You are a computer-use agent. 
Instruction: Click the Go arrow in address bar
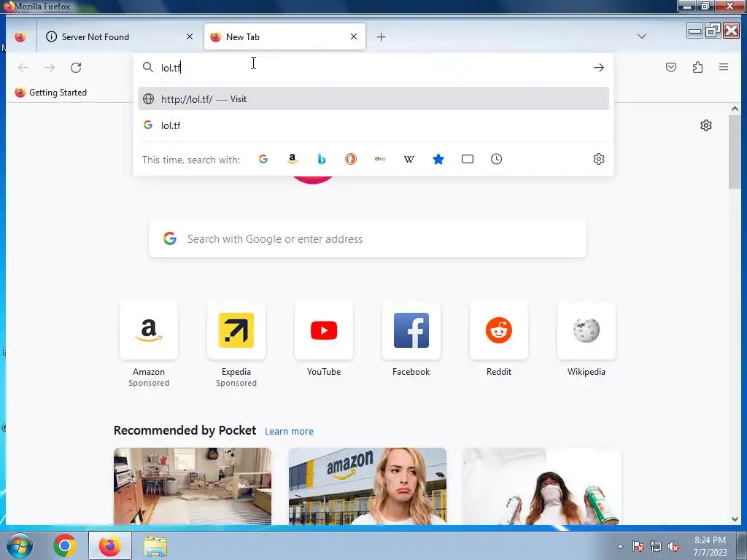pos(599,68)
